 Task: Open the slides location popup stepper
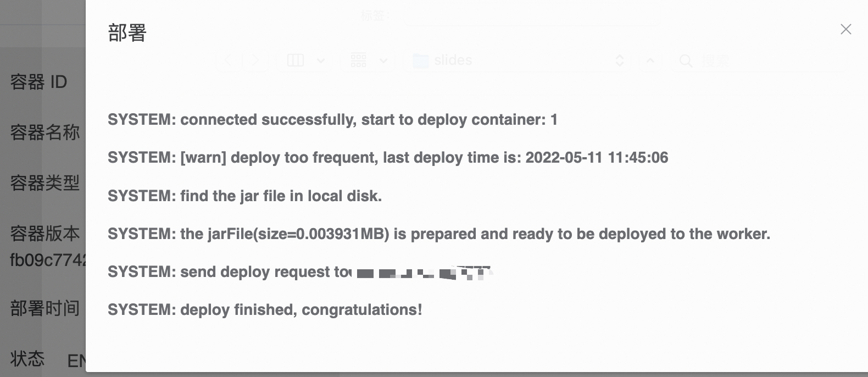pyautogui.click(x=620, y=60)
